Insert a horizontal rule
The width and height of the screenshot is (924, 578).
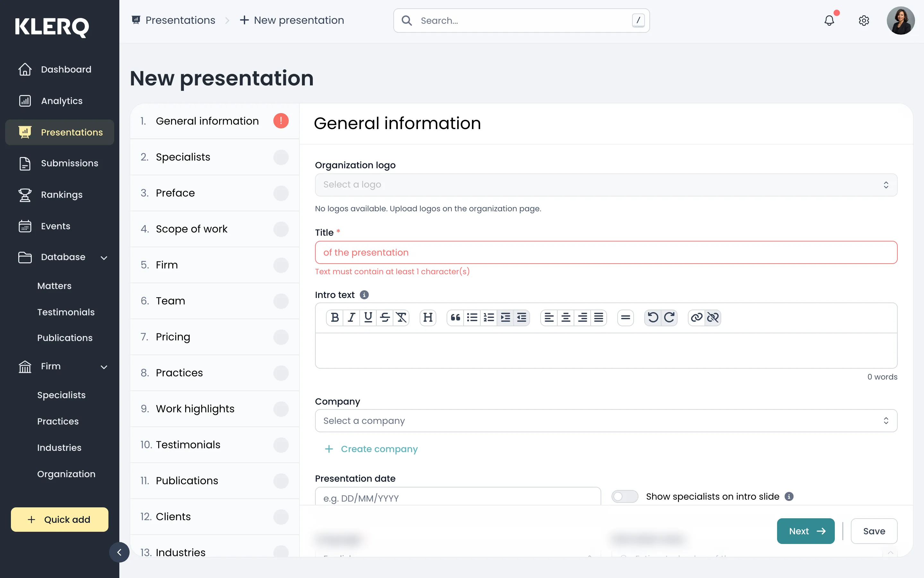625,317
